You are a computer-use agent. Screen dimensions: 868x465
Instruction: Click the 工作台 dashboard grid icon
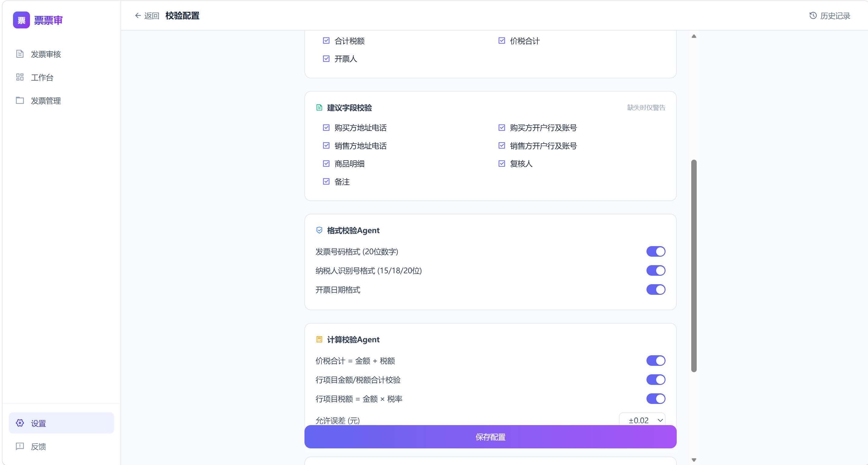(20, 77)
